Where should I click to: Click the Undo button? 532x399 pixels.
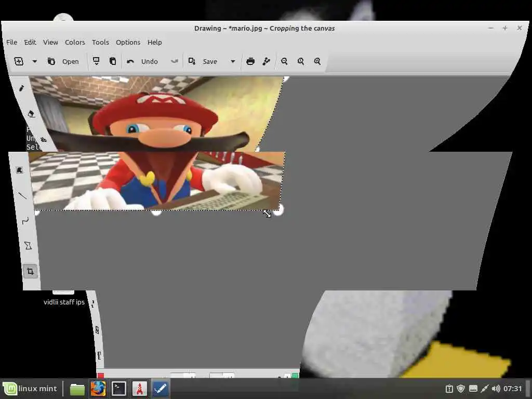142,61
